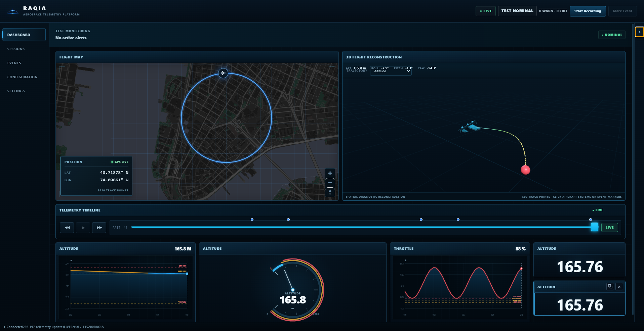The height and width of the screenshot is (331, 644).
Task: Click the YAW -94.3° readout
Action: tap(427, 68)
